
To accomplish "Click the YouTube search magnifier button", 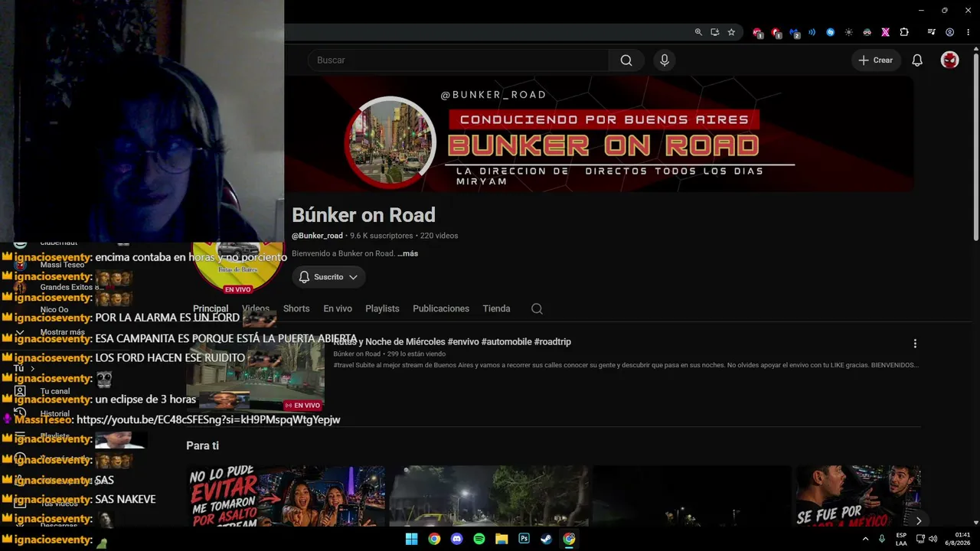I will point(626,60).
